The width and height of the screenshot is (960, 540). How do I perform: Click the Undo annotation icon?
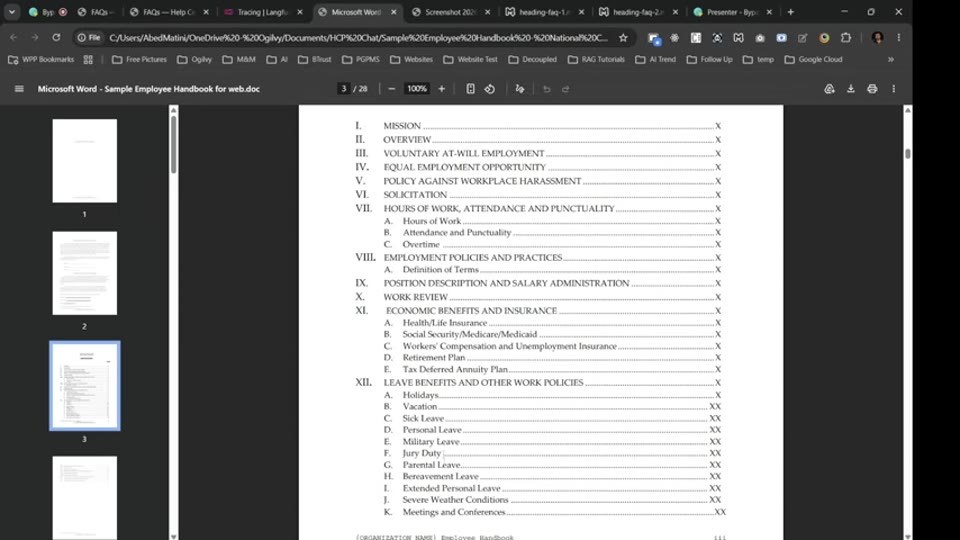tap(547, 89)
